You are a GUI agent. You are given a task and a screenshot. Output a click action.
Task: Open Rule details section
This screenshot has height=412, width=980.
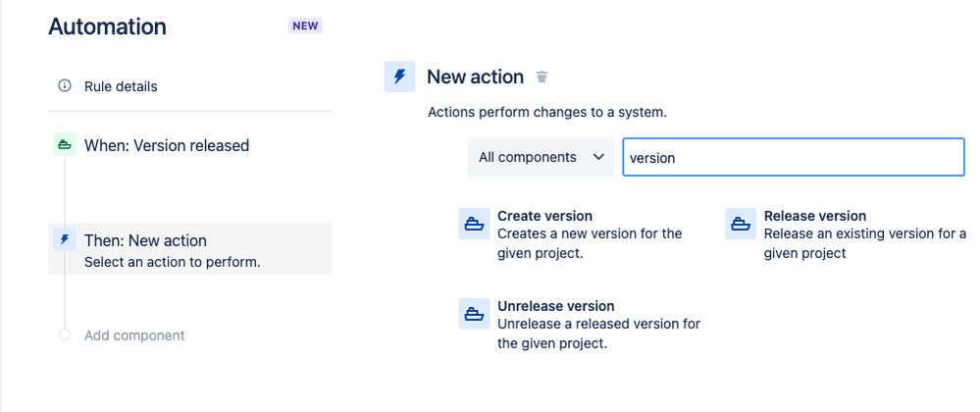click(121, 86)
